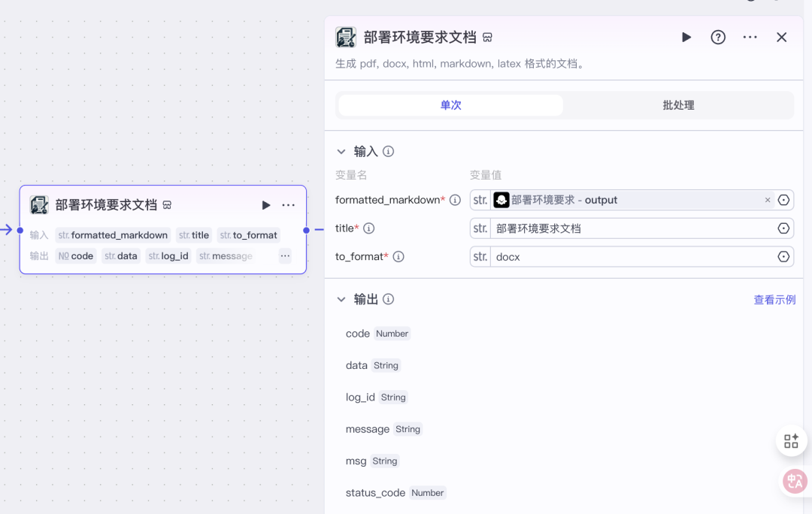This screenshot has width=812, height=514.
Task: Open more options ellipsis in panel header
Action: pyautogui.click(x=750, y=38)
